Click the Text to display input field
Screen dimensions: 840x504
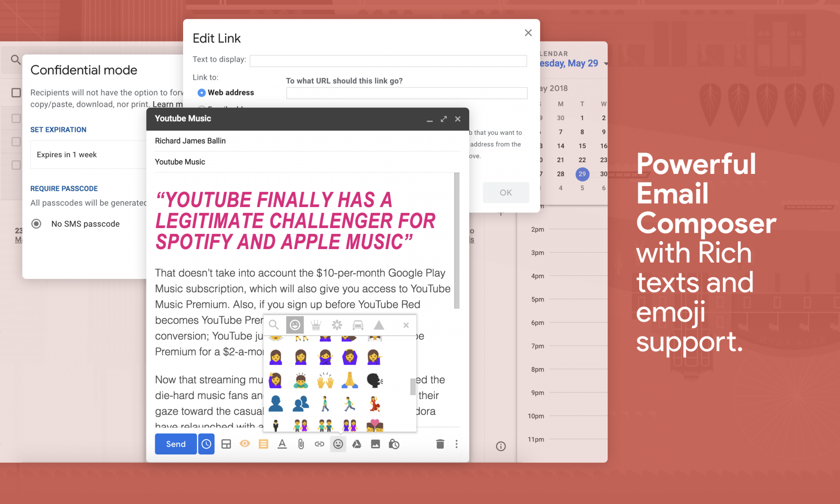388,61
